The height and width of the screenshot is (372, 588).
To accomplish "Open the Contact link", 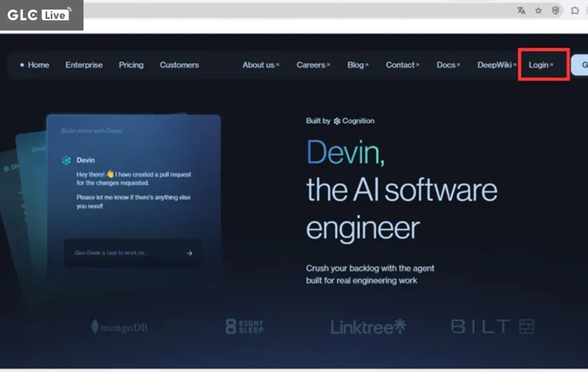I will (x=402, y=65).
